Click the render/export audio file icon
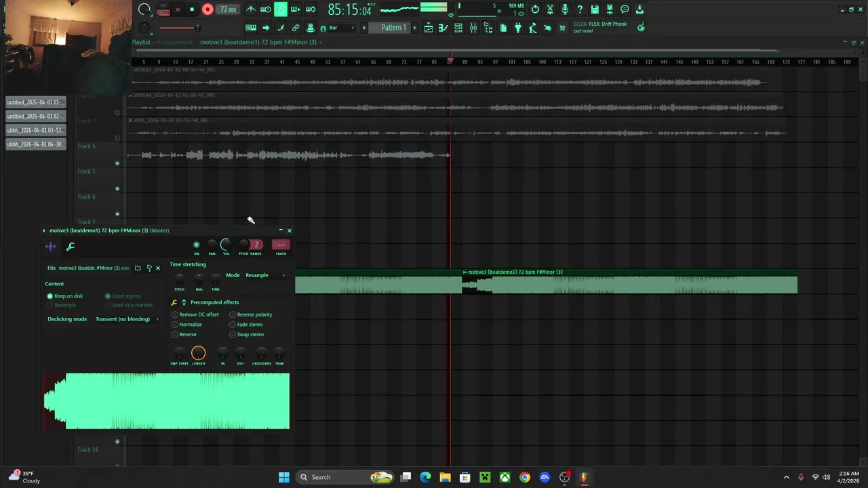This screenshot has height=488, width=868. [610, 9]
